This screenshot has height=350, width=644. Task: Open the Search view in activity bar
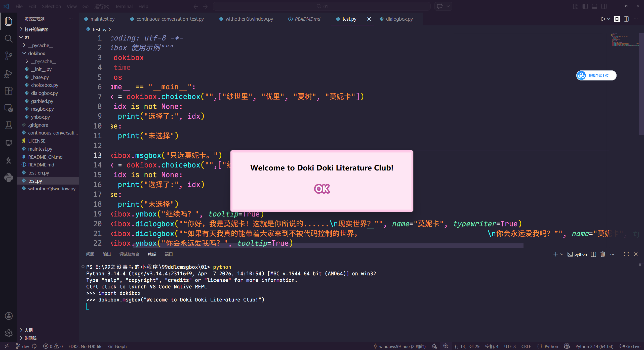pos(9,38)
